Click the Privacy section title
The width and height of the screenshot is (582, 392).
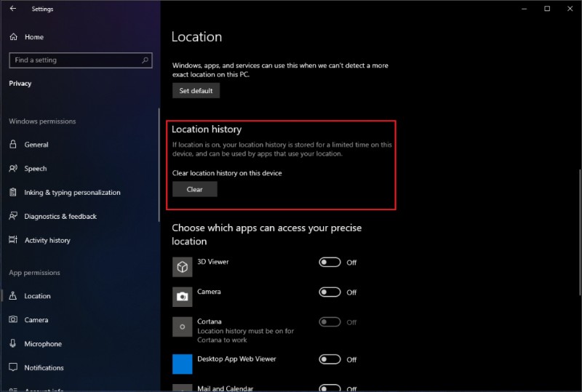point(20,84)
